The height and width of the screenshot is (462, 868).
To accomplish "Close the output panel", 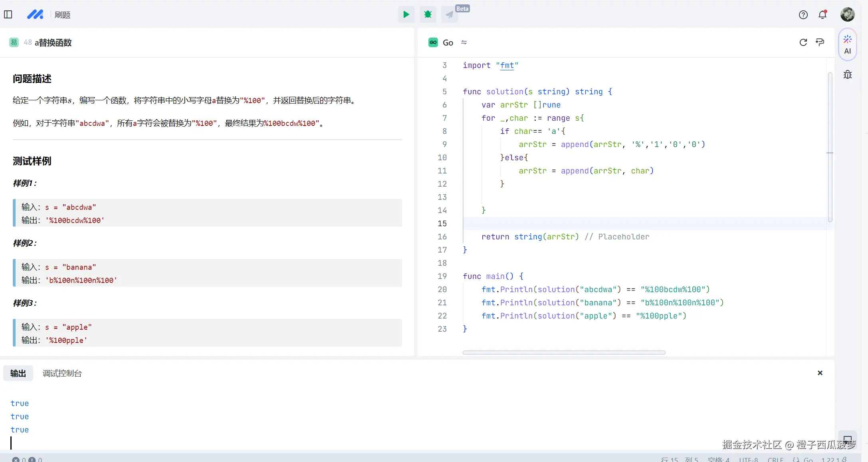I will (820, 373).
